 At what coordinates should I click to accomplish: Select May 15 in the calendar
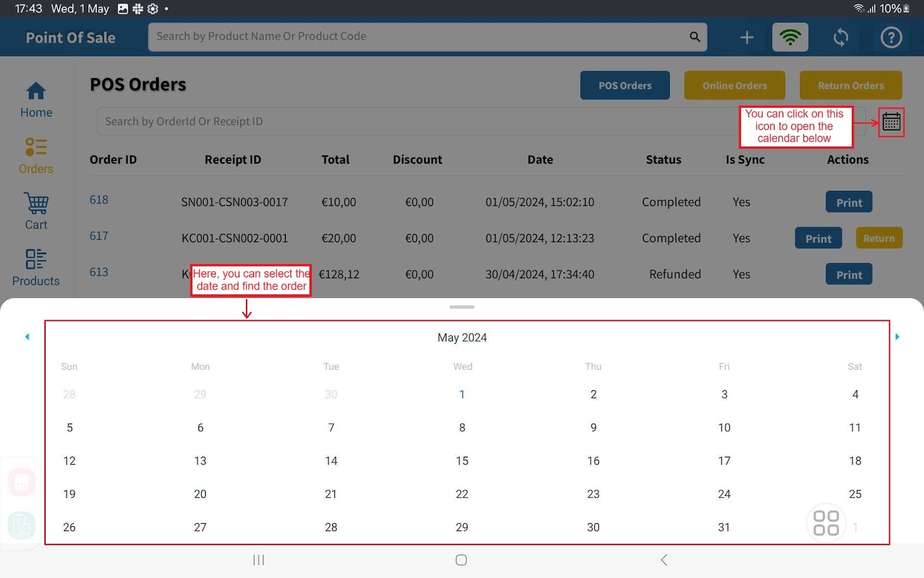462,461
